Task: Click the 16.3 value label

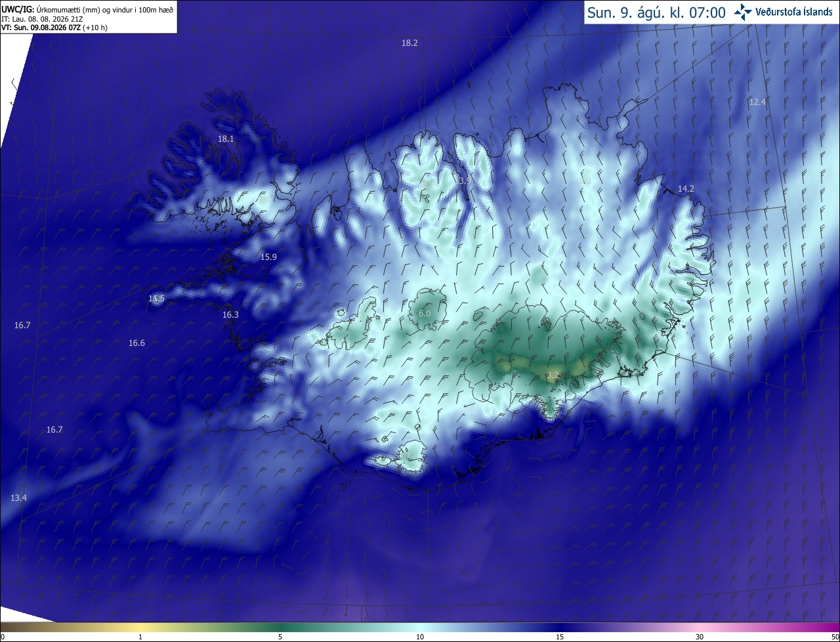Action: (x=230, y=314)
